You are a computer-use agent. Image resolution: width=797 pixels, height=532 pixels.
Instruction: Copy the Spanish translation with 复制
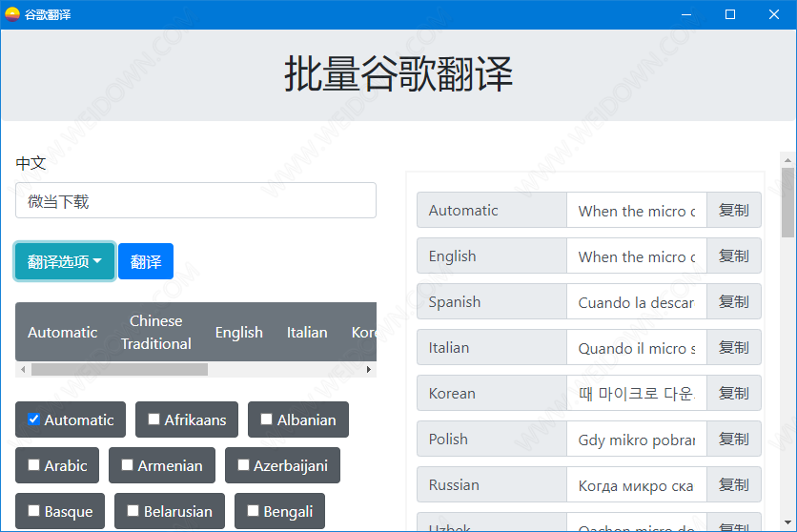[x=733, y=301]
